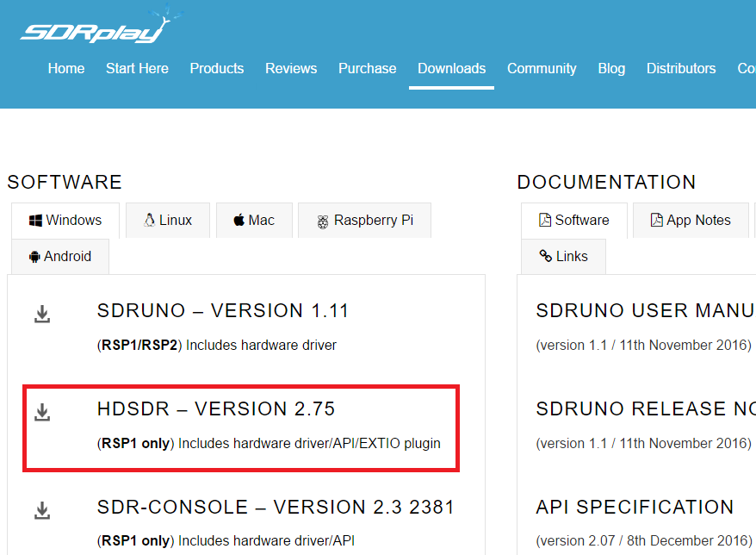Switch to the App Notes tab

point(691,221)
